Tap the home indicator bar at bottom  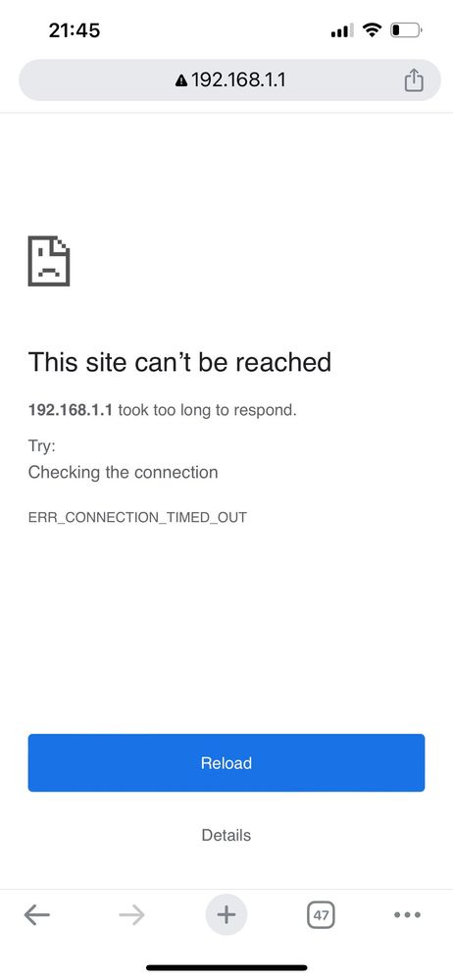[x=226, y=967]
